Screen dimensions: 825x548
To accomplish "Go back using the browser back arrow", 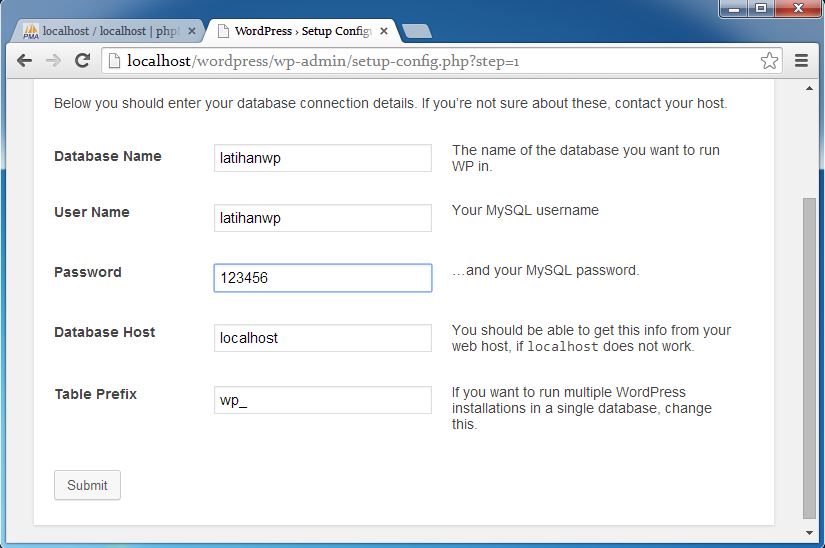I will click(24, 61).
